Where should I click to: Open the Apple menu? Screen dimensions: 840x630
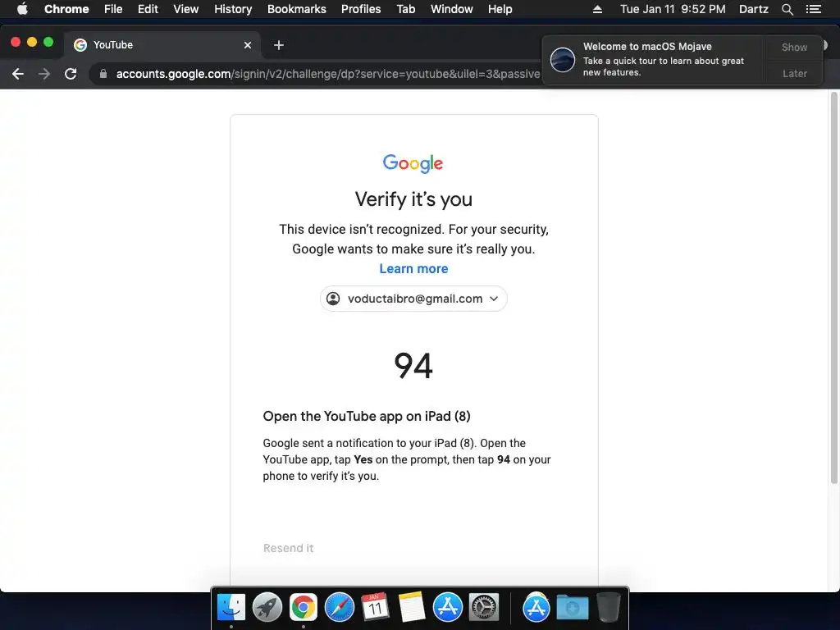pyautogui.click(x=22, y=9)
